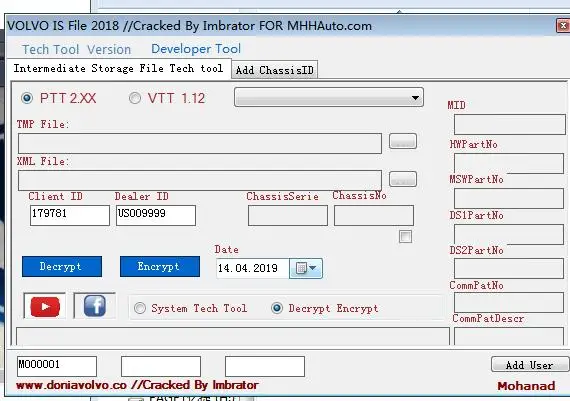The height and width of the screenshot is (401, 570).
Task: Click the Client ID field with 179781
Action: (70, 215)
